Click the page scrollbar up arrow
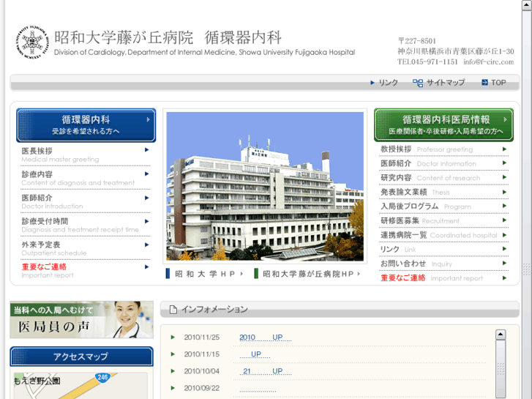This screenshot has width=532, height=399. tap(527, 5)
